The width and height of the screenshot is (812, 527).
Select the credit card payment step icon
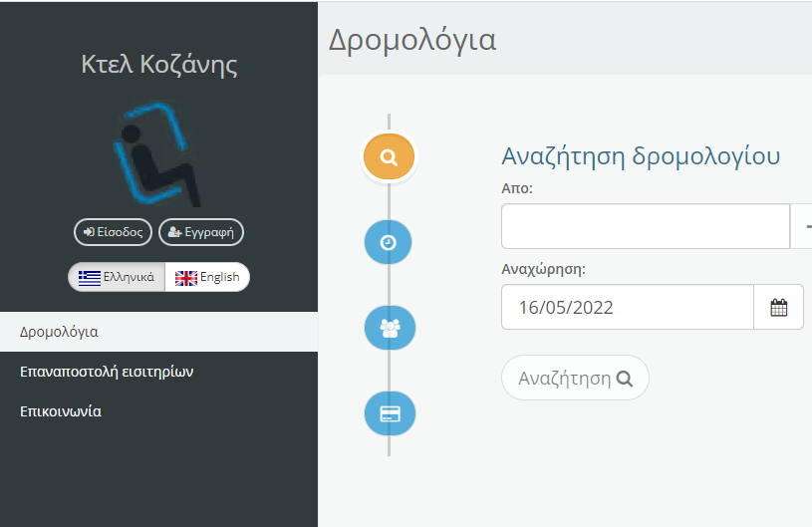(x=390, y=413)
